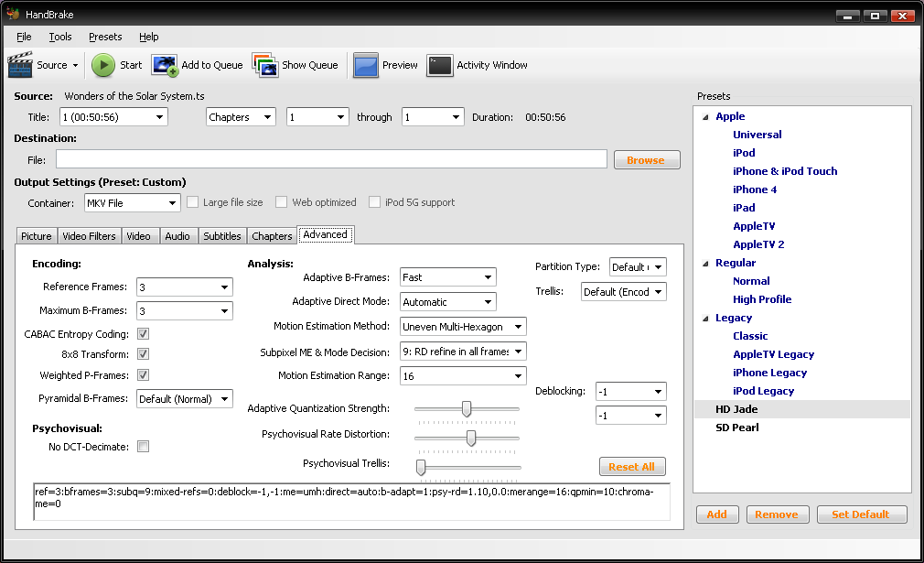Select the iPhone 4 preset
Image resolution: width=924 pixels, height=563 pixels.
click(x=754, y=189)
